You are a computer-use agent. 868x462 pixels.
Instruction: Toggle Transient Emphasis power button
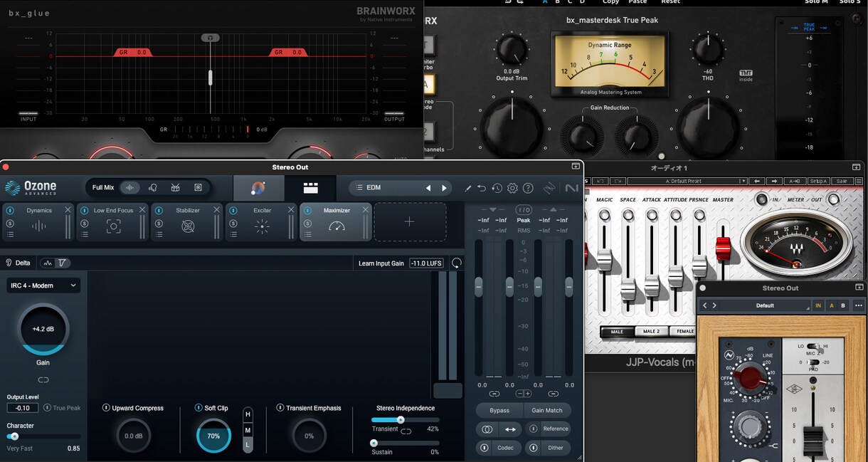coord(280,408)
